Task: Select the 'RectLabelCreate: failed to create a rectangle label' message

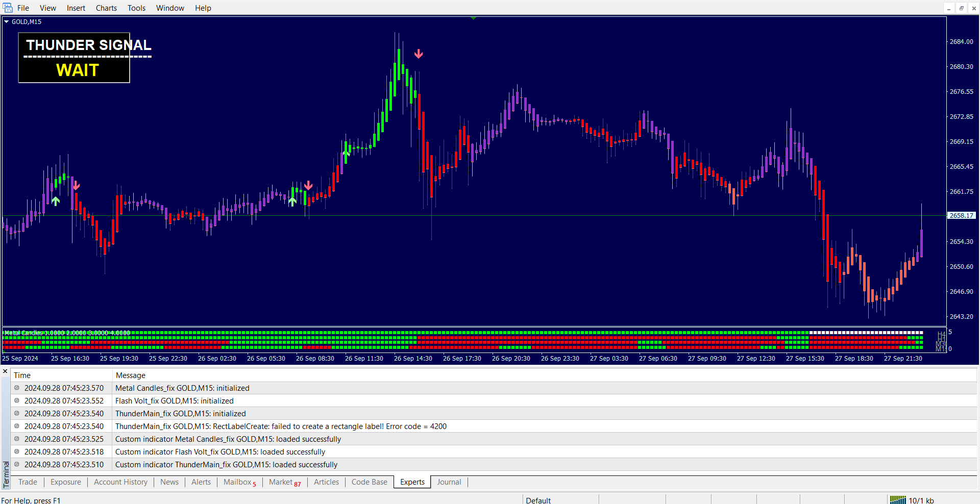Action: pos(281,426)
